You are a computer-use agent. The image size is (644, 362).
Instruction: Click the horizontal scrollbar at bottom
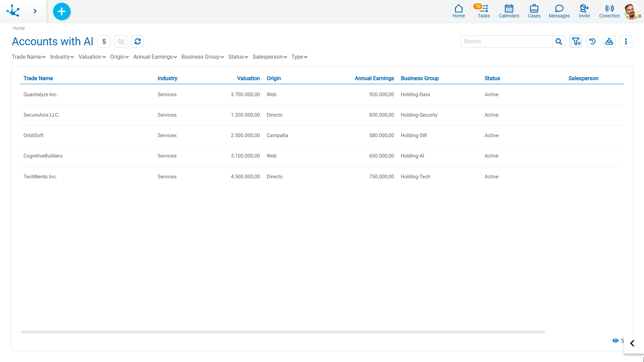click(283, 332)
